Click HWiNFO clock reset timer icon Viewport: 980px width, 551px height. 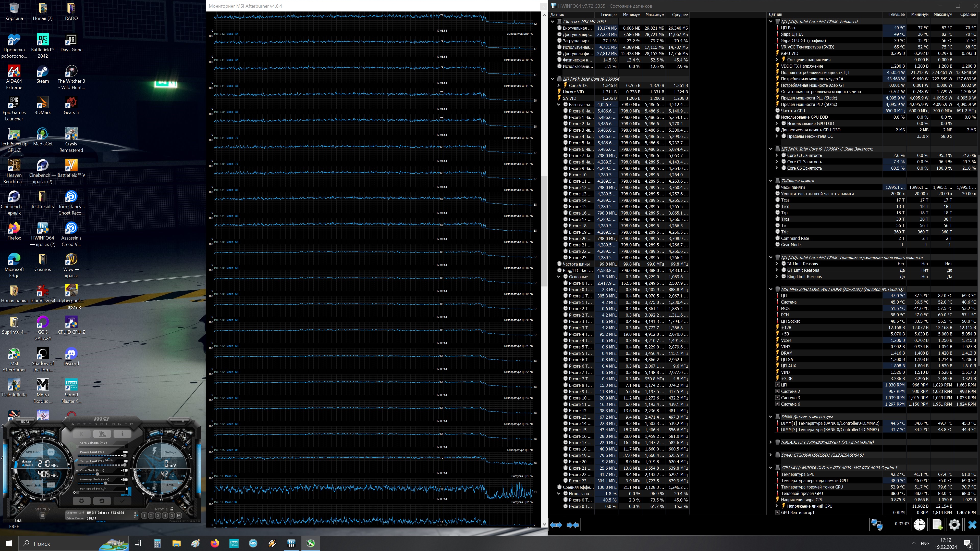[x=919, y=525]
